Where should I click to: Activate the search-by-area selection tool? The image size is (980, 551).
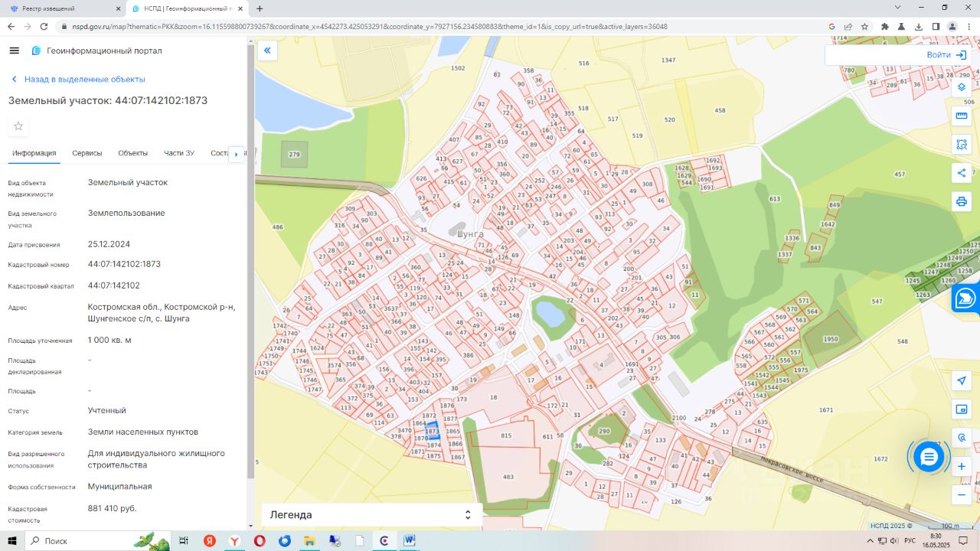pos(962,145)
